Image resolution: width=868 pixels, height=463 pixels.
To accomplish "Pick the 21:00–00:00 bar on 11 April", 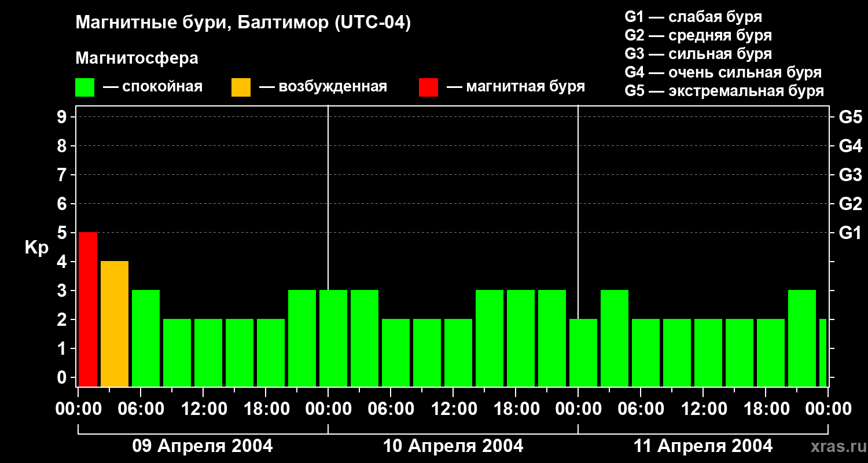I will [x=802, y=338].
